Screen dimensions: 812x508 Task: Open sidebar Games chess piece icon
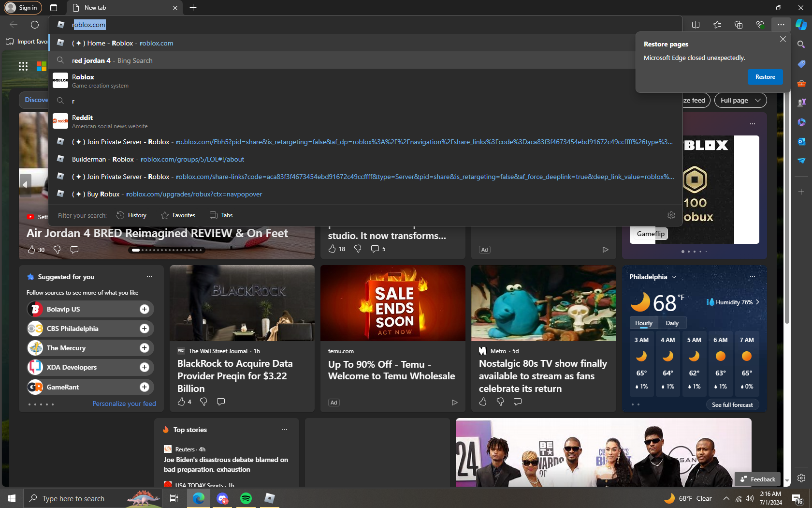(x=801, y=103)
